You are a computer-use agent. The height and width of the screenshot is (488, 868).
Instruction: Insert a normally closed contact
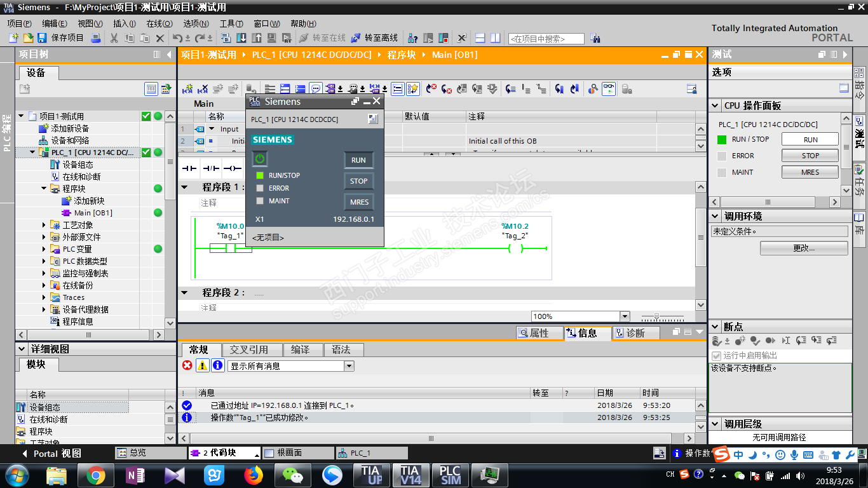click(x=210, y=168)
